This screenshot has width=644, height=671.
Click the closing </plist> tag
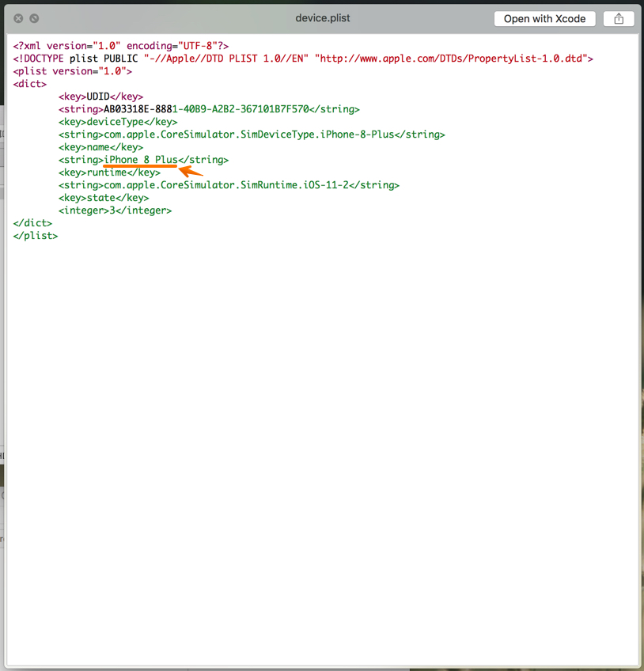[35, 236]
